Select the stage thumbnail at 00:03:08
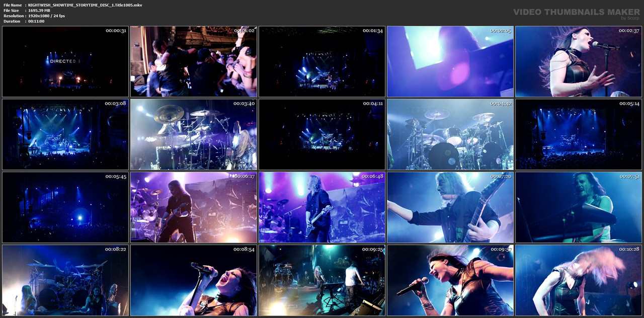Viewport: 644px width, 318px height. point(65,134)
